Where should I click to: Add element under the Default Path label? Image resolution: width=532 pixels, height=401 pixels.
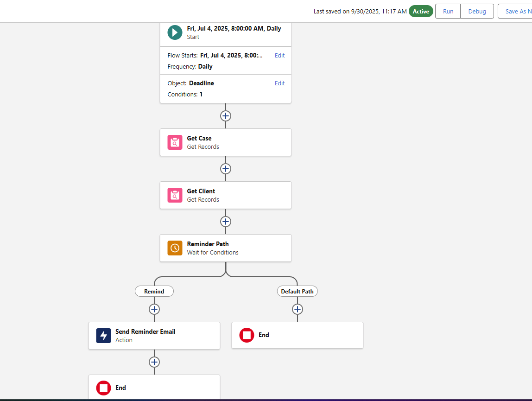click(298, 309)
